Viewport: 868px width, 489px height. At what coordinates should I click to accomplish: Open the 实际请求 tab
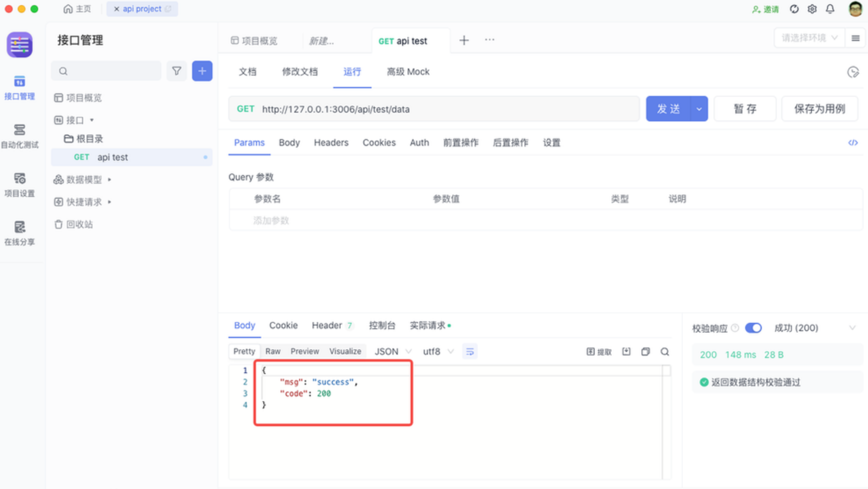pos(430,326)
